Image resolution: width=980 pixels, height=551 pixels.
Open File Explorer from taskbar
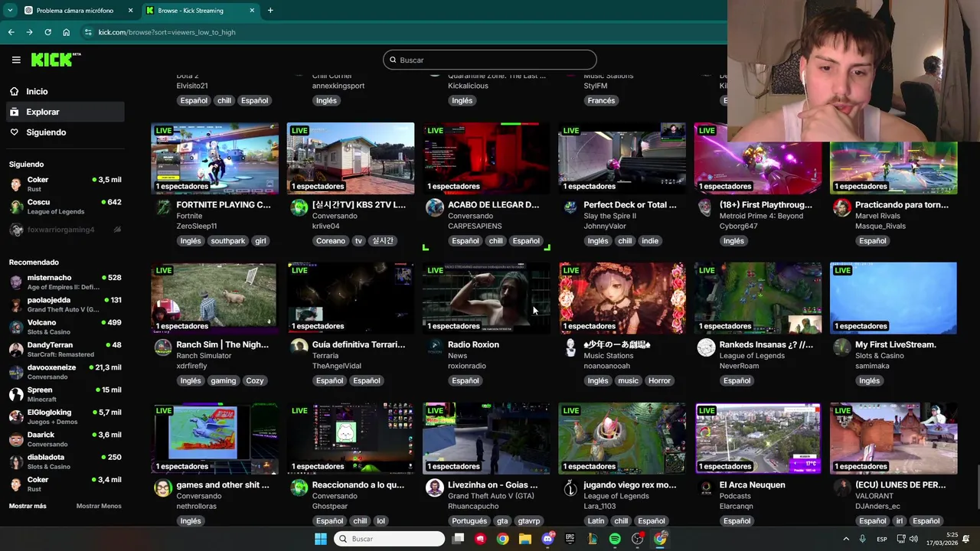click(525, 539)
